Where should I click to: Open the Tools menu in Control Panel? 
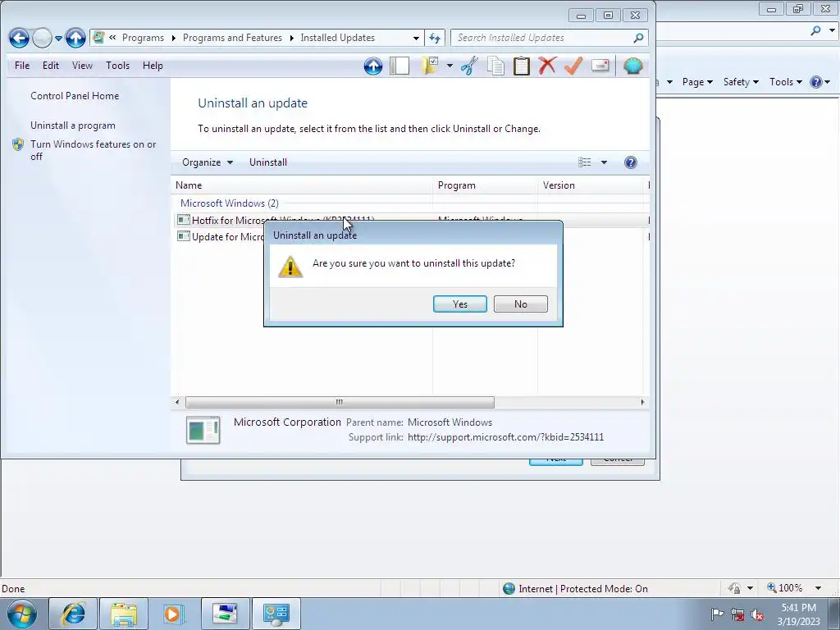pos(117,66)
